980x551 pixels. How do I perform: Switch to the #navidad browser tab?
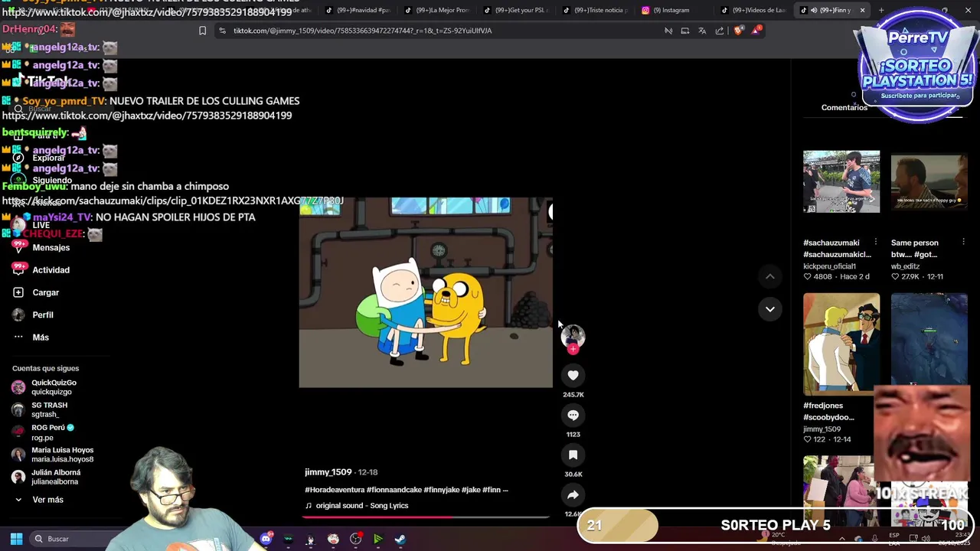tap(357, 10)
